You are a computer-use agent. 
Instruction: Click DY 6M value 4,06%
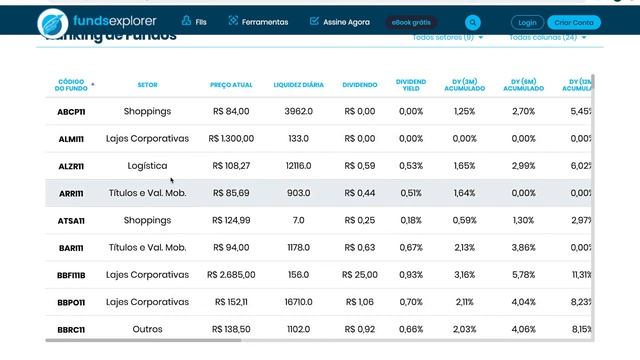pos(523,329)
